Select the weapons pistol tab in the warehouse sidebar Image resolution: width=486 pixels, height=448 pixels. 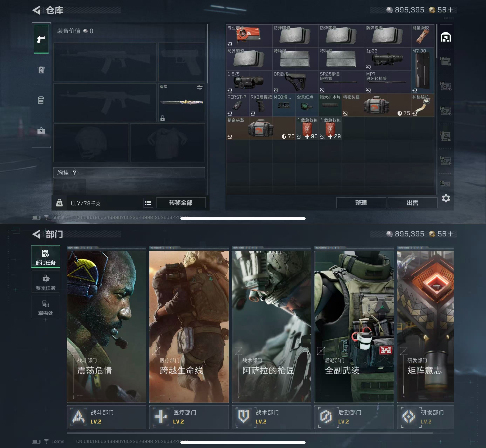pyautogui.click(x=41, y=39)
